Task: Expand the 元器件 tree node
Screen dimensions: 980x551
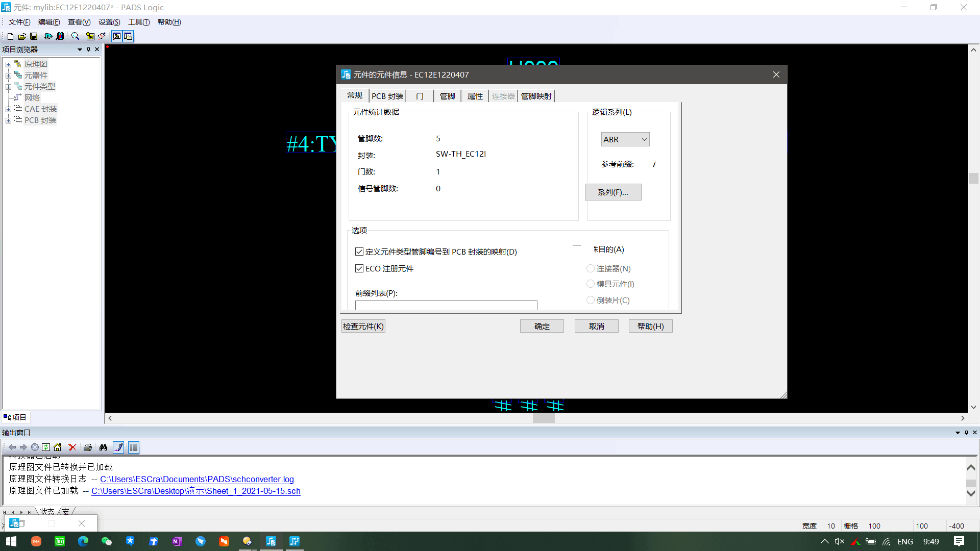Action: click(x=8, y=76)
